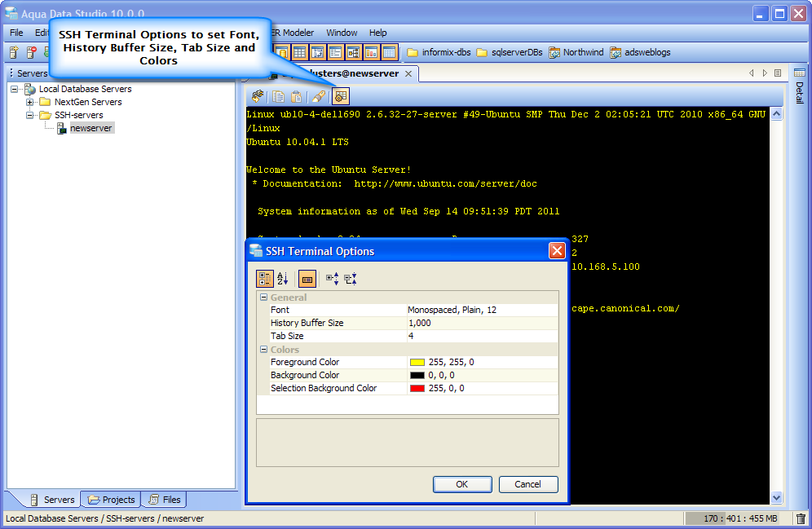Click terminal scrollbar down arrow
The width and height of the screenshot is (812, 529).
[776, 498]
